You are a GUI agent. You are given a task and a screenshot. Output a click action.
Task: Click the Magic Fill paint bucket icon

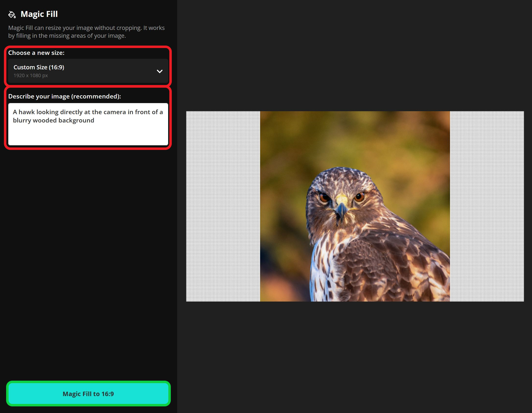pos(12,14)
